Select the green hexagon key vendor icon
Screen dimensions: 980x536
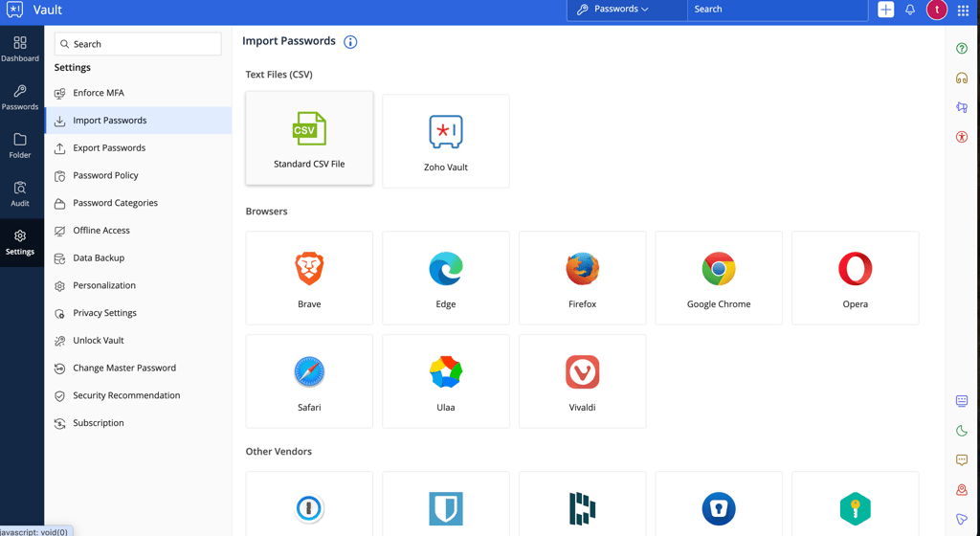pyautogui.click(x=855, y=508)
